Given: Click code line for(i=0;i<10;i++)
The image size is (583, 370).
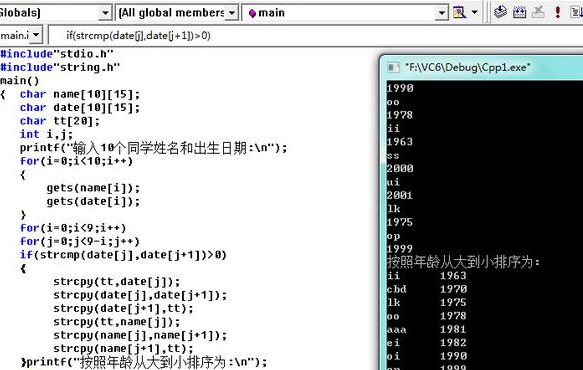Looking at the screenshot, I should point(77,161).
